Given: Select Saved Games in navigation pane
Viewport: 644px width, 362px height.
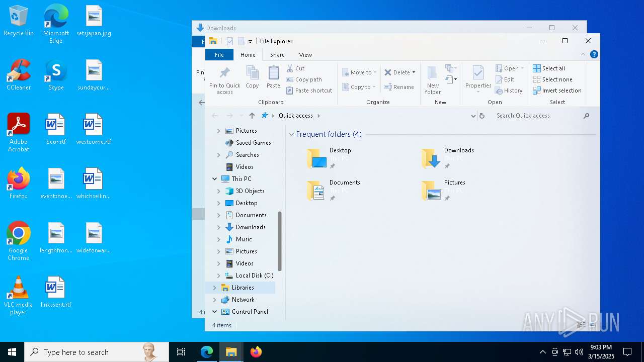Looking at the screenshot, I should point(253,143).
